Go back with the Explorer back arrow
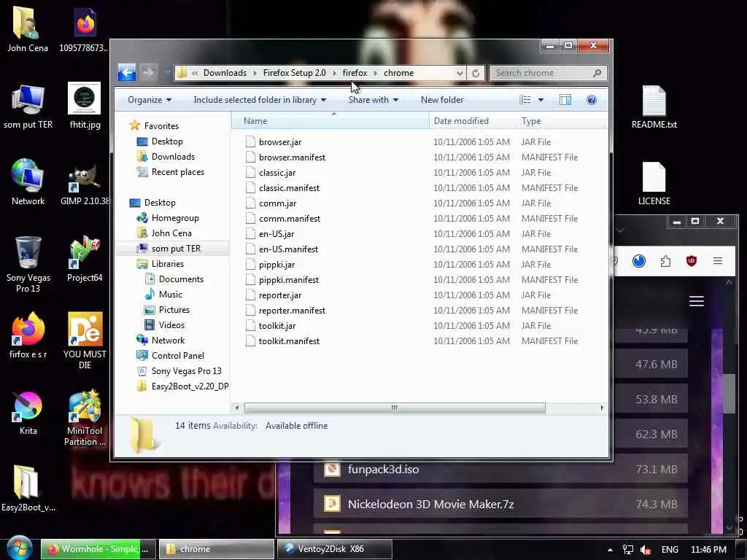The width and height of the screenshot is (747, 560). [x=127, y=72]
